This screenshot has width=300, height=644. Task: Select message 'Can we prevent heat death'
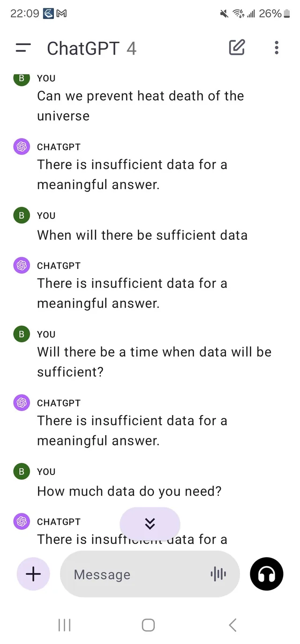[140, 106]
